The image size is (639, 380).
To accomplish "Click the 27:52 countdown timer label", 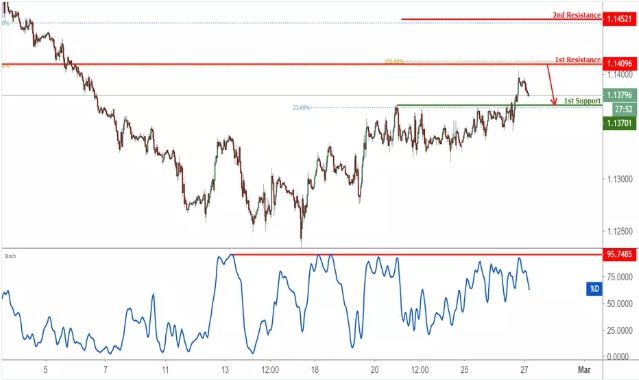I will coord(624,109).
